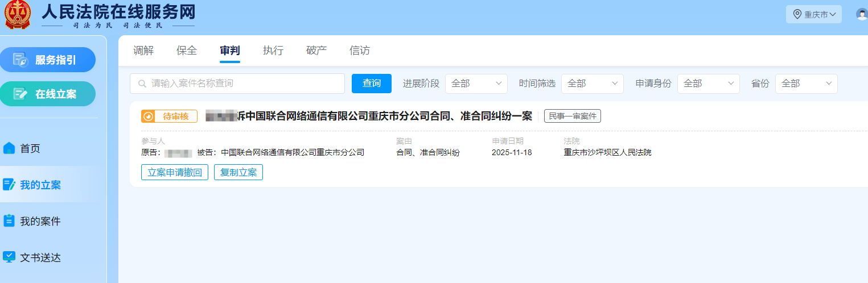868x283 pixels.
Task: Click the orange 待审核 status icon
Action: [x=148, y=116]
